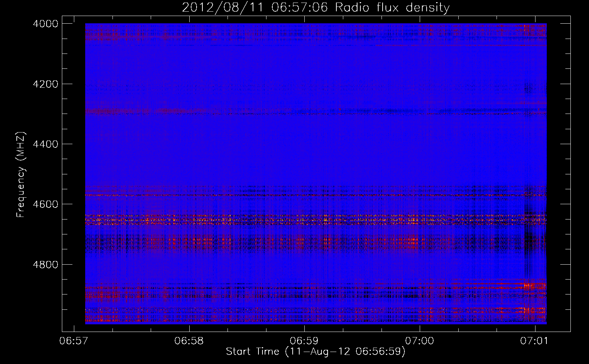Click the 'Frequency (MHZ)' axis label
The width and height of the screenshot is (589, 364).
(21, 174)
